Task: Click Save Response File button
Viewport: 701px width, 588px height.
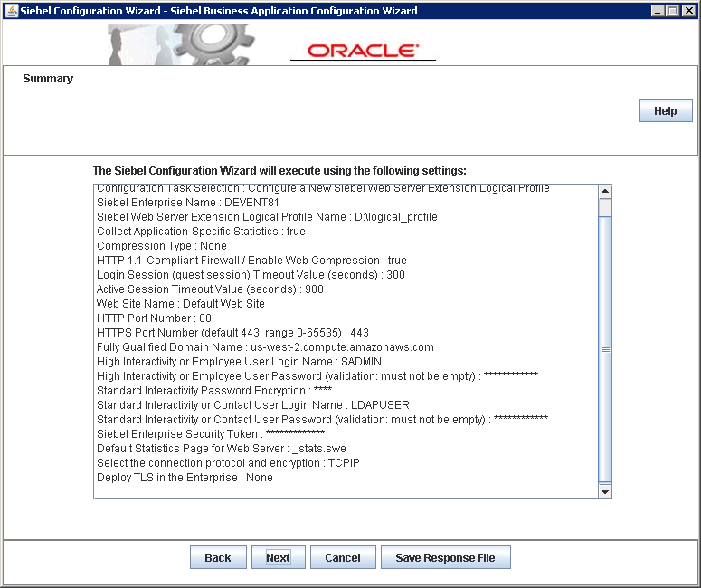Action: [x=445, y=557]
